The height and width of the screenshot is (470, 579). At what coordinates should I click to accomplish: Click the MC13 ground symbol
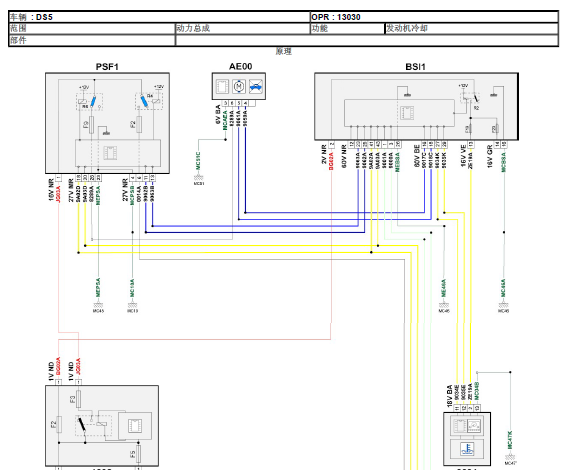click(132, 306)
